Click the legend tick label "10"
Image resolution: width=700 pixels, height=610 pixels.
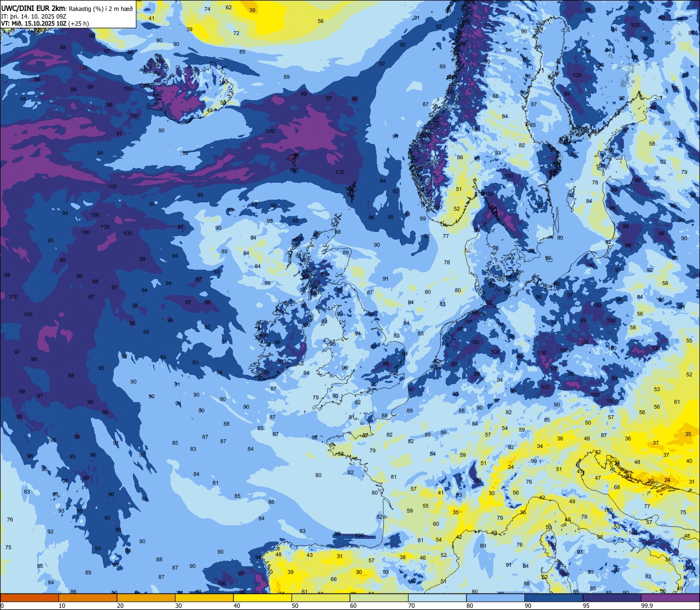tap(62, 606)
